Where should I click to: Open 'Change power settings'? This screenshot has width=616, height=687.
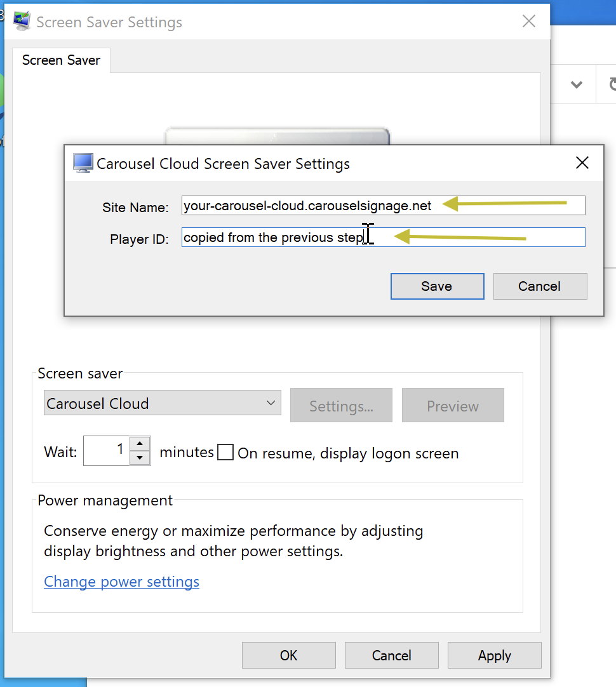click(121, 581)
